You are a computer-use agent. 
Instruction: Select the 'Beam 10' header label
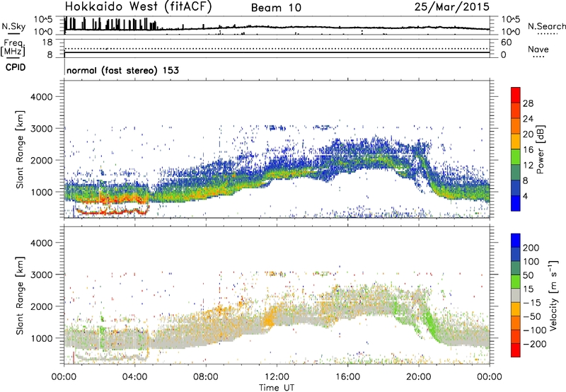pyautogui.click(x=276, y=8)
